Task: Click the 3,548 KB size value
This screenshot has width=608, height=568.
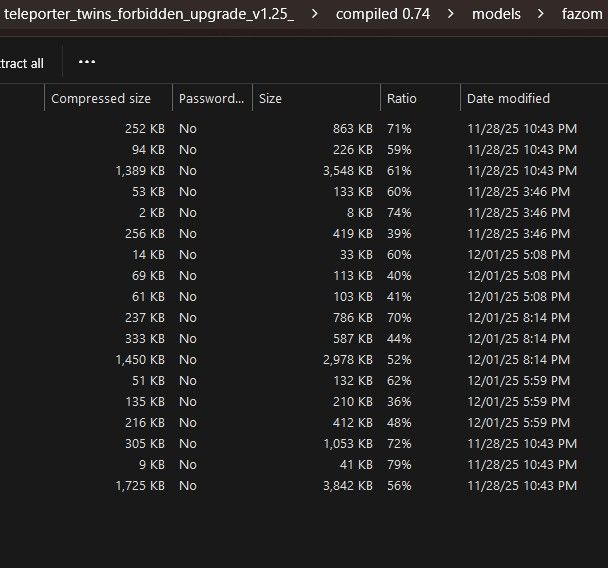Action: [x=348, y=171]
